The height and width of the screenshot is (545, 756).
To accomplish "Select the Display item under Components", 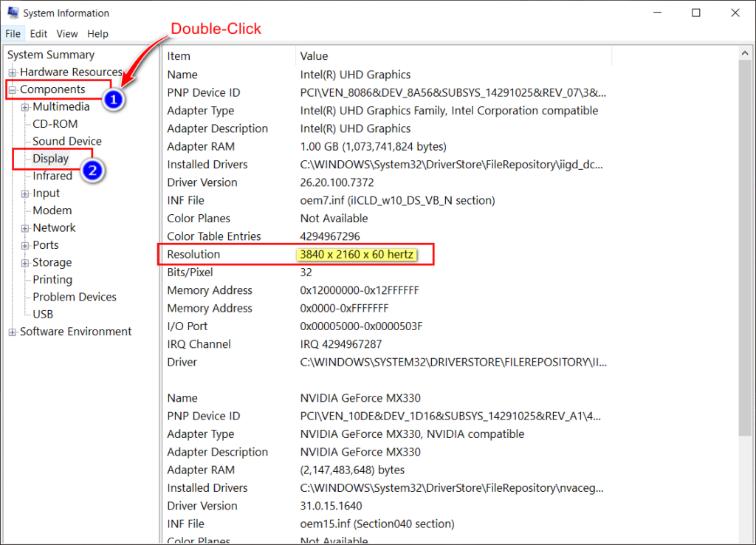I will point(51,158).
